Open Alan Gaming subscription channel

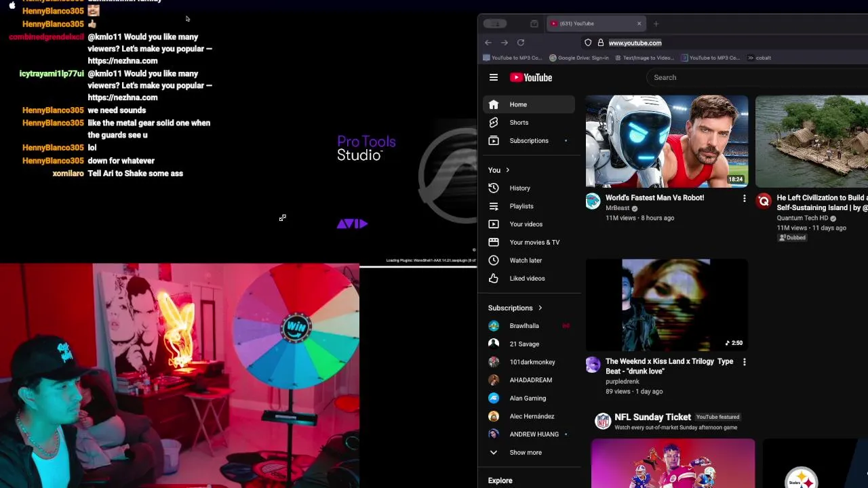tap(529, 399)
